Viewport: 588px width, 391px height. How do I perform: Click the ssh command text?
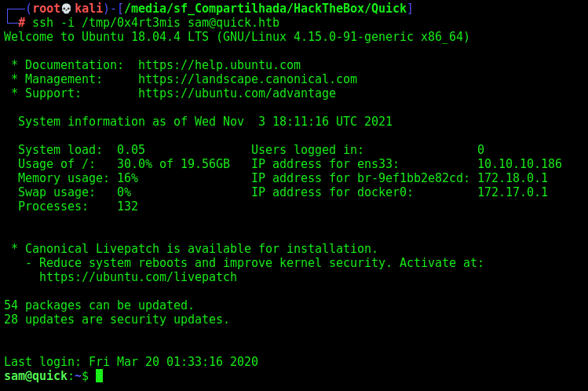point(156,23)
